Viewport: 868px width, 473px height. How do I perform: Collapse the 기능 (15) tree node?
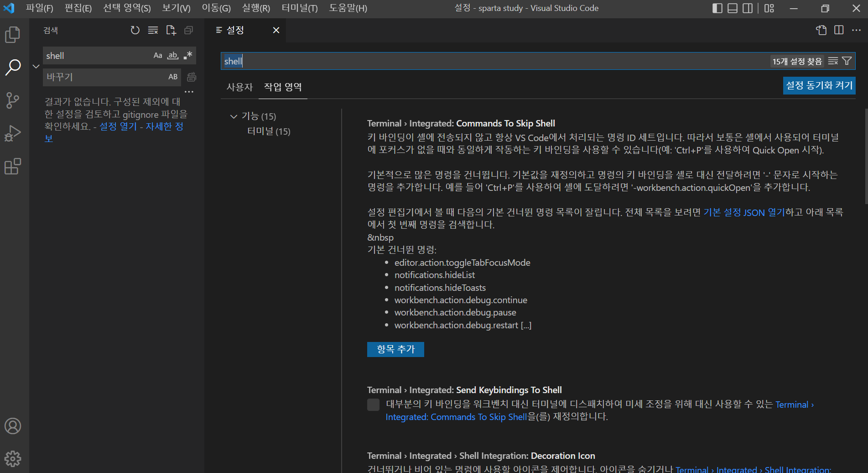(x=234, y=116)
